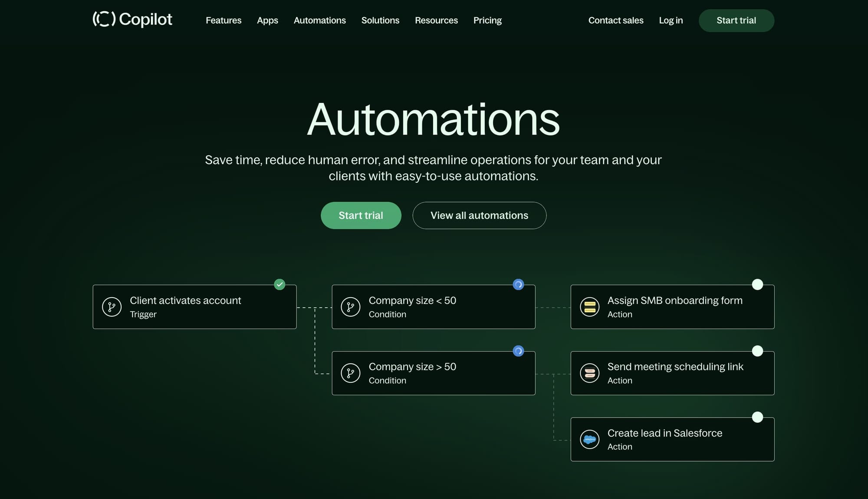Toggle the status dot on Send meeting scheduling link

click(758, 351)
